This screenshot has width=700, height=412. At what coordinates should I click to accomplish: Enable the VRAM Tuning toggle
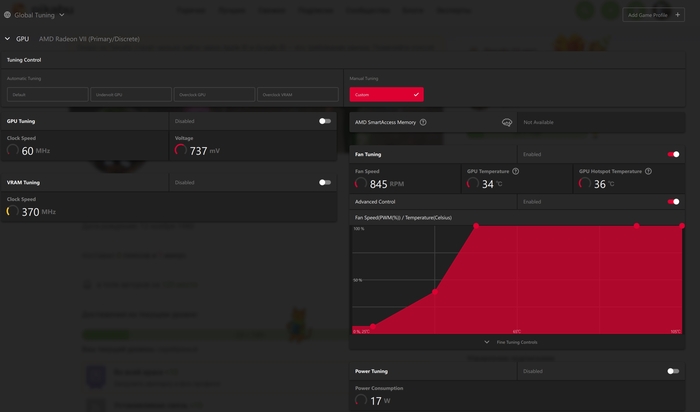point(325,182)
